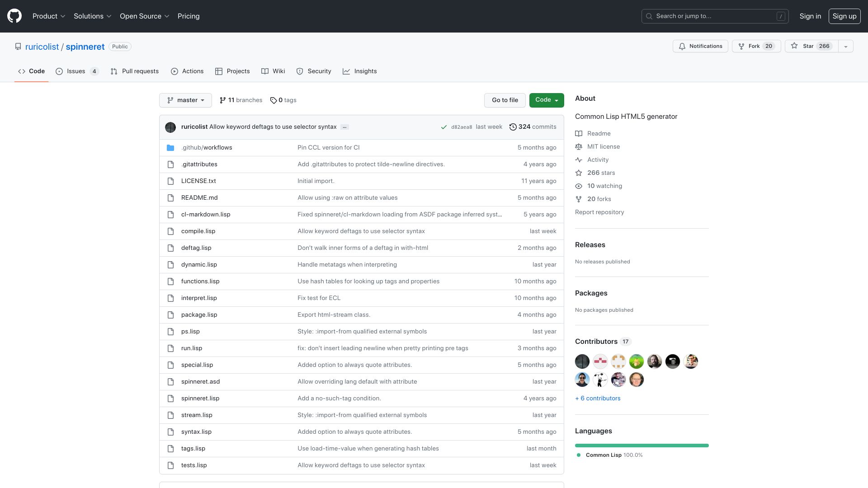The width and height of the screenshot is (868, 488).
Task: Open the Projects tab
Action: [232, 71]
